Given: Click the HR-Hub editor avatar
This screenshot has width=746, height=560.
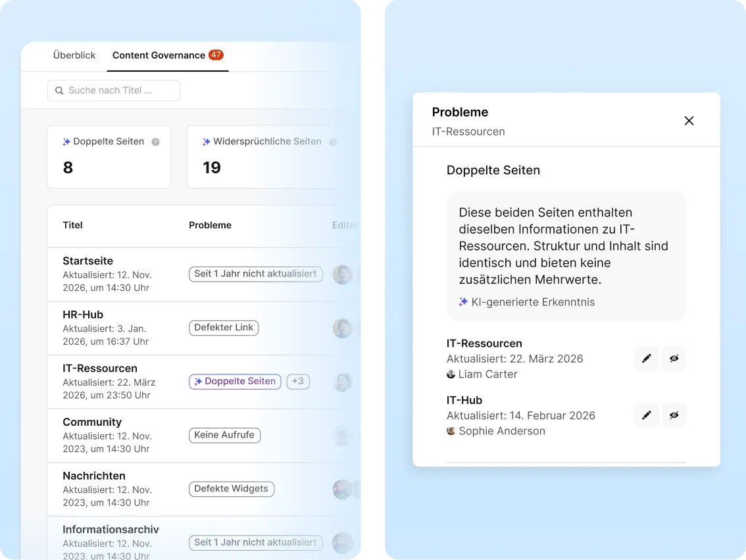Looking at the screenshot, I should coord(342,328).
